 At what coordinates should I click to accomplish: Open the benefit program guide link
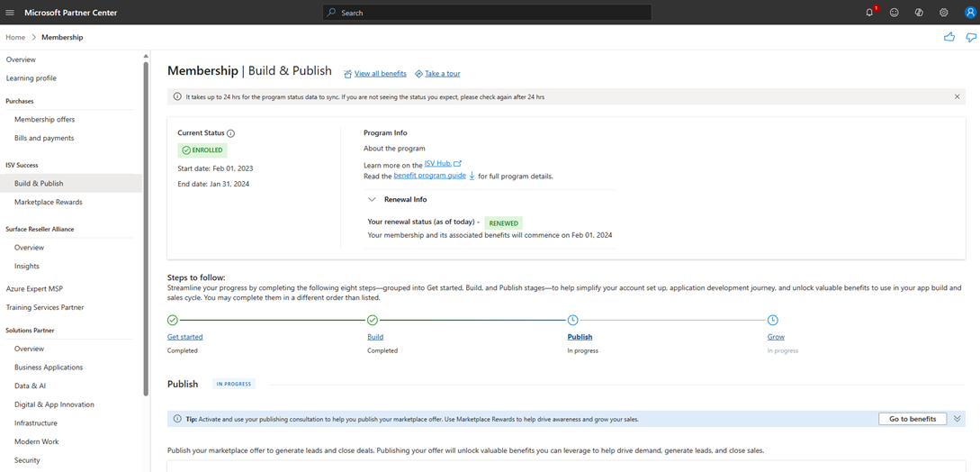pos(429,176)
